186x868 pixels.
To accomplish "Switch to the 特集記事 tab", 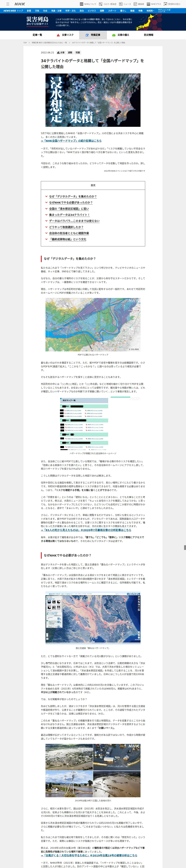I will pos(93,35).
